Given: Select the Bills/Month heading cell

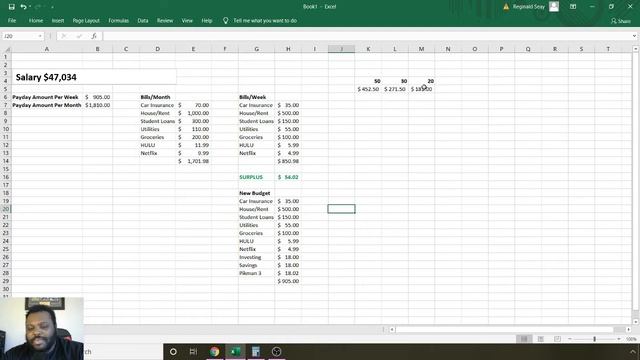Looking at the screenshot, I should 157,97.
